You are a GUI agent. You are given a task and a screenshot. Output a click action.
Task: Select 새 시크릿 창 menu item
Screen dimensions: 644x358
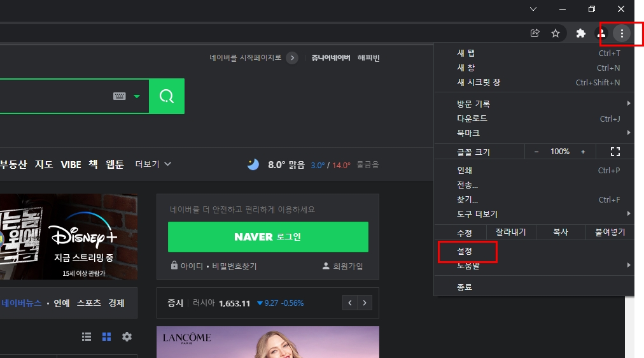pos(534,83)
